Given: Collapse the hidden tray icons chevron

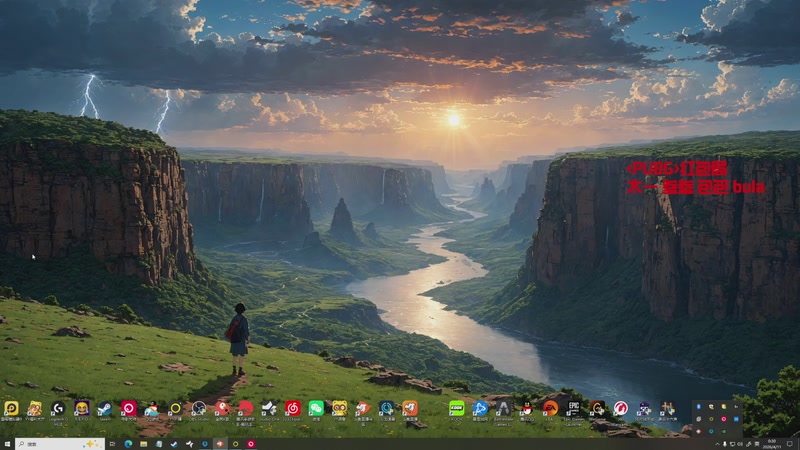Looking at the screenshot, I should click(x=717, y=444).
